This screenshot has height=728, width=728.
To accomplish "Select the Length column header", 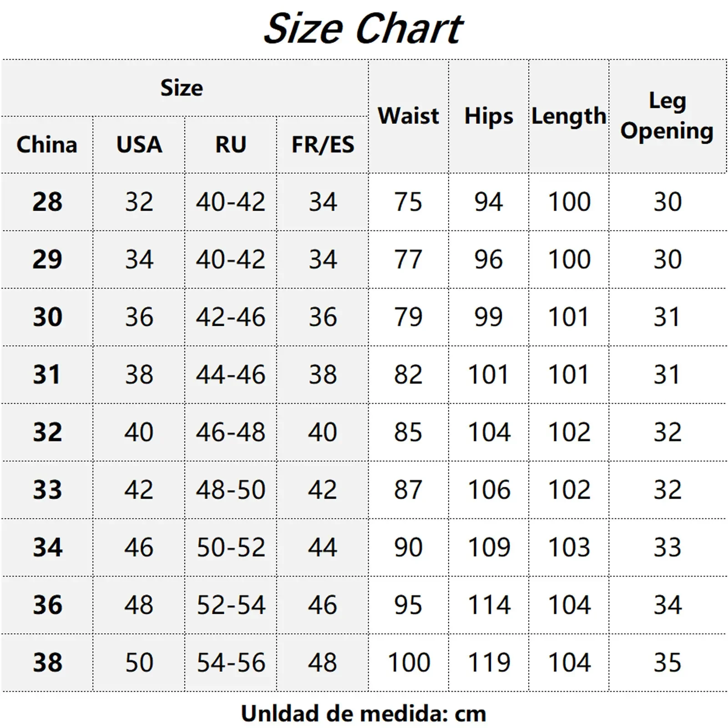I will pyautogui.click(x=569, y=116).
